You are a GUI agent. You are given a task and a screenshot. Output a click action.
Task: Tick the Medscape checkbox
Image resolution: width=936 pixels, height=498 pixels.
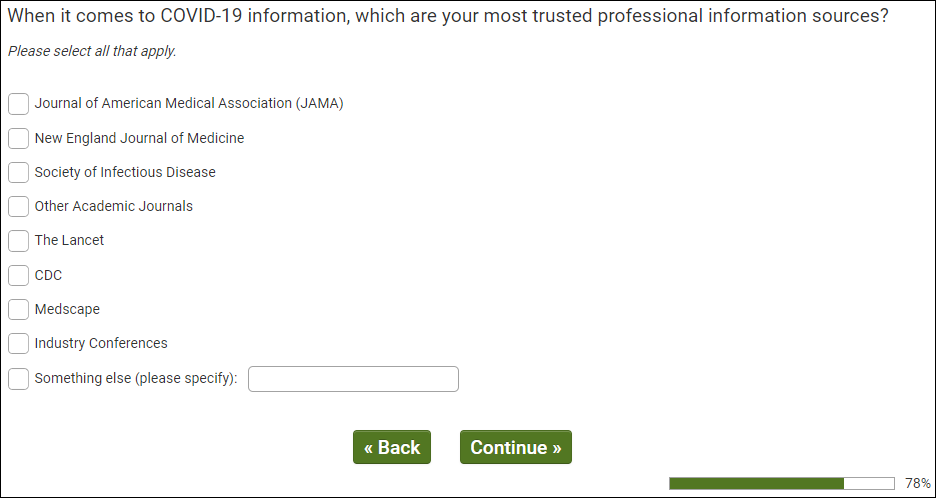coord(18,309)
